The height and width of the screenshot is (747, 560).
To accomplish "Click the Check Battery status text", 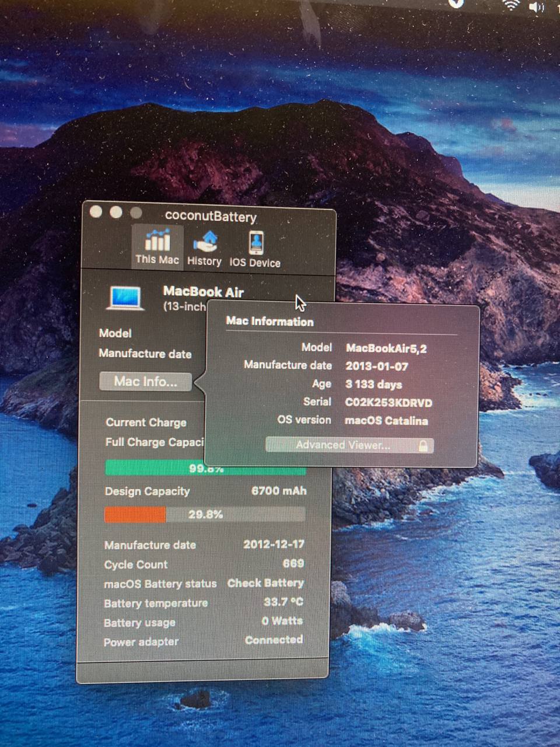I will click(265, 582).
